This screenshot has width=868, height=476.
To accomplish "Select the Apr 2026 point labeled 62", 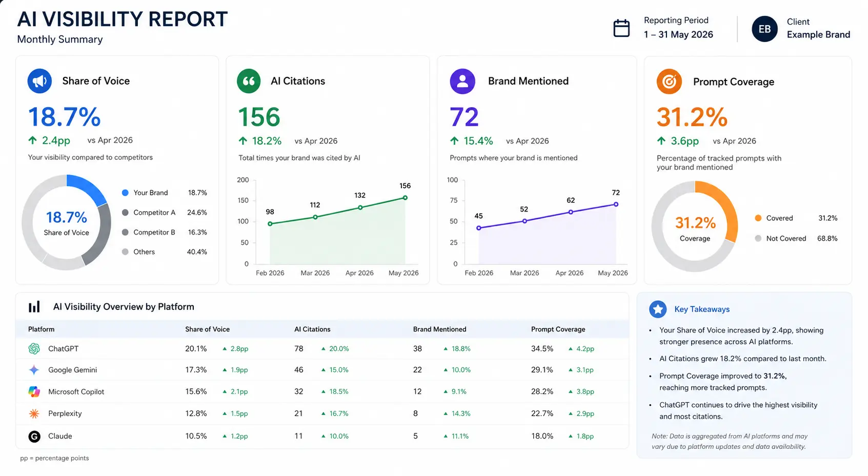I will point(571,212).
